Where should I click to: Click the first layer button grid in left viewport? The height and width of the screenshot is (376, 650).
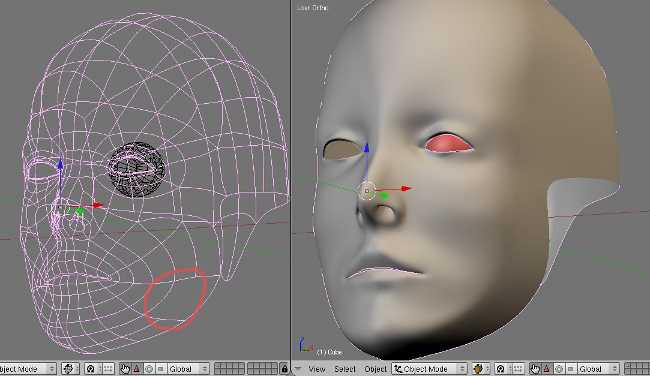pyautogui.click(x=229, y=369)
